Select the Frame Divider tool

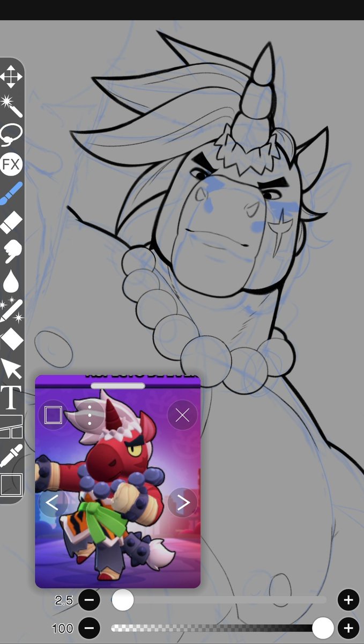click(x=11, y=427)
